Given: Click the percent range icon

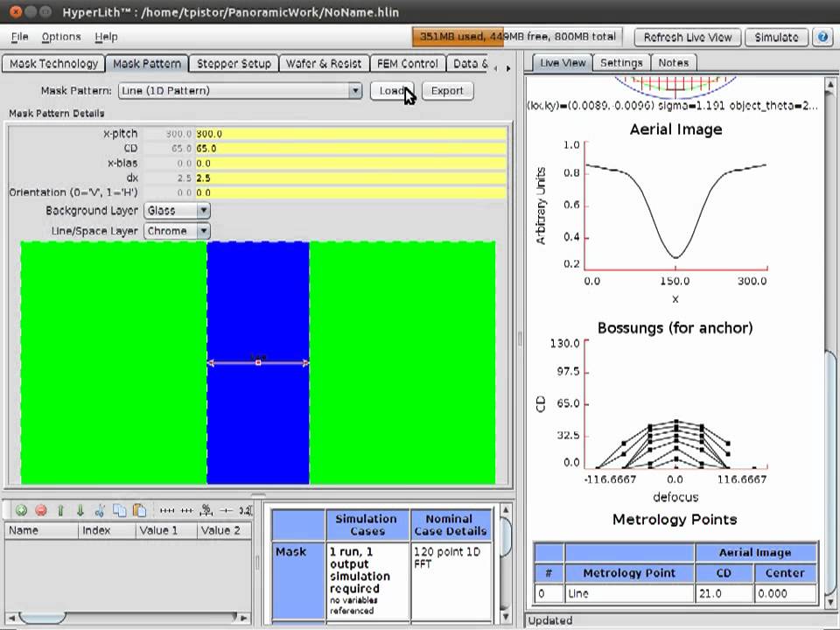Looking at the screenshot, I should 206,510.
